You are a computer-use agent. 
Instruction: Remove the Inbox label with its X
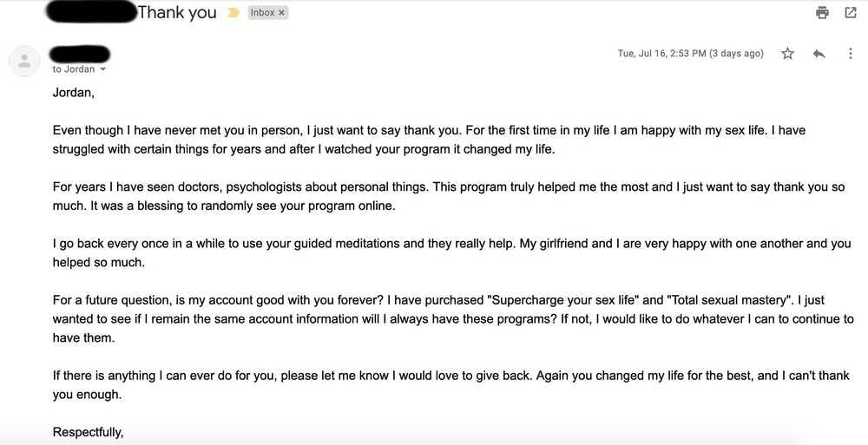coord(281,13)
